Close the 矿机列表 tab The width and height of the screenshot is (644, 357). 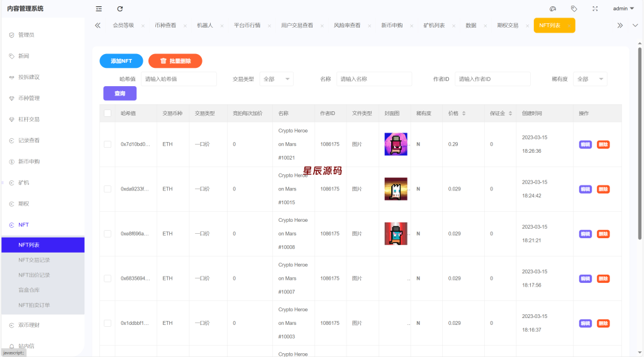(454, 26)
